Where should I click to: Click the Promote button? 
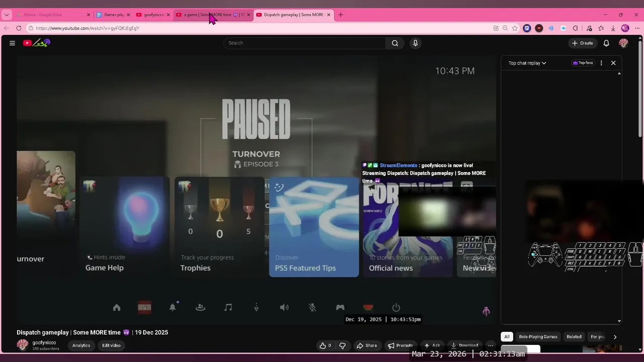[400, 345]
